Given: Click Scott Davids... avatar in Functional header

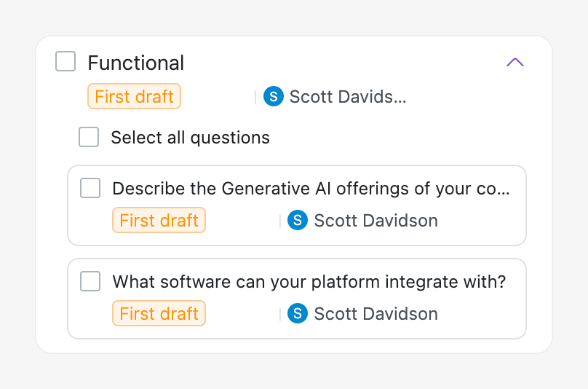Looking at the screenshot, I should pos(274,96).
